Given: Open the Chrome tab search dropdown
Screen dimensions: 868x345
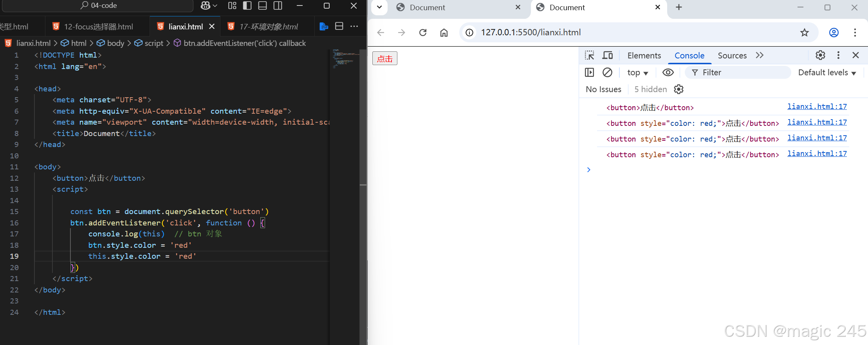Looking at the screenshot, I should point(379,7).
